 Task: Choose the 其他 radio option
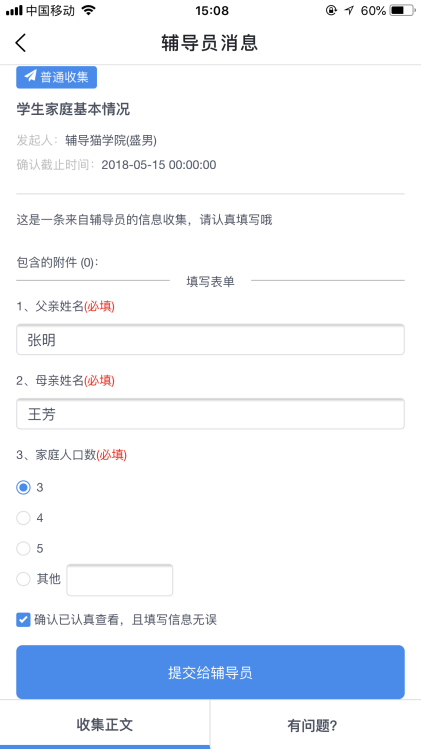tap(23, 579)
